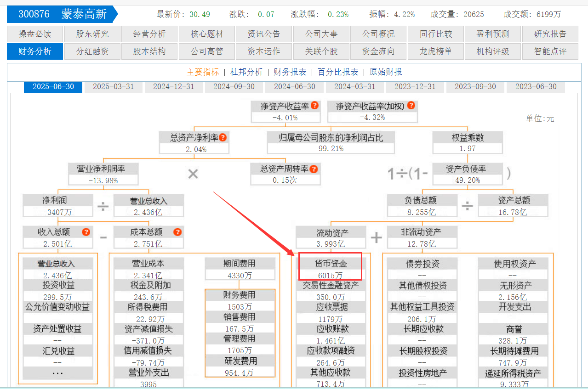
Task: Click the 主要指标 link
Action: point(203,72)
